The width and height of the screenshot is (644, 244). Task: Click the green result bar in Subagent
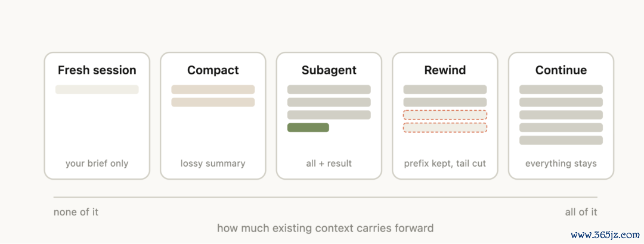[308, 127]
